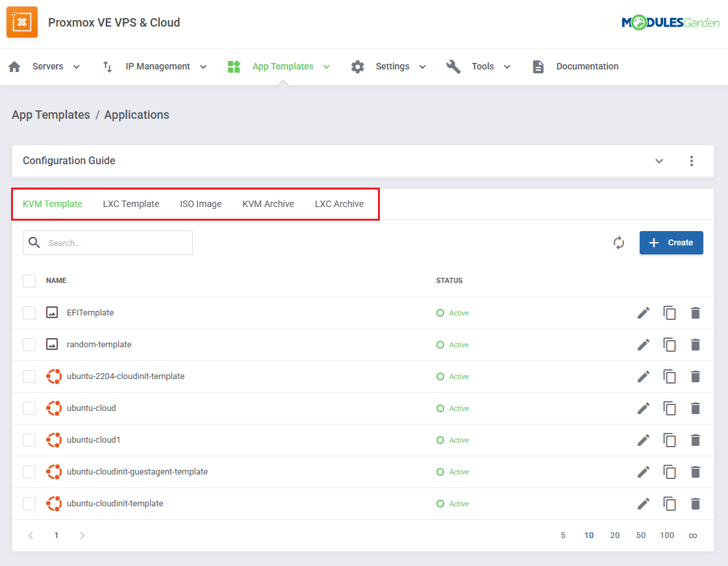The width and height of the screenshot is (728, 566).
Task: Expand the Tools dropdown menu
Action: pos(507,67)
